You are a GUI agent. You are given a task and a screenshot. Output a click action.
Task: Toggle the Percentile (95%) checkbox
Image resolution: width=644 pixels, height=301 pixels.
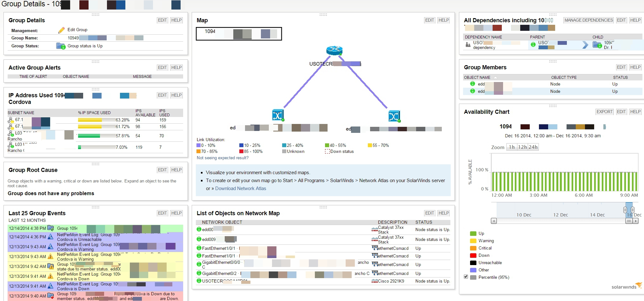(466, 277)
